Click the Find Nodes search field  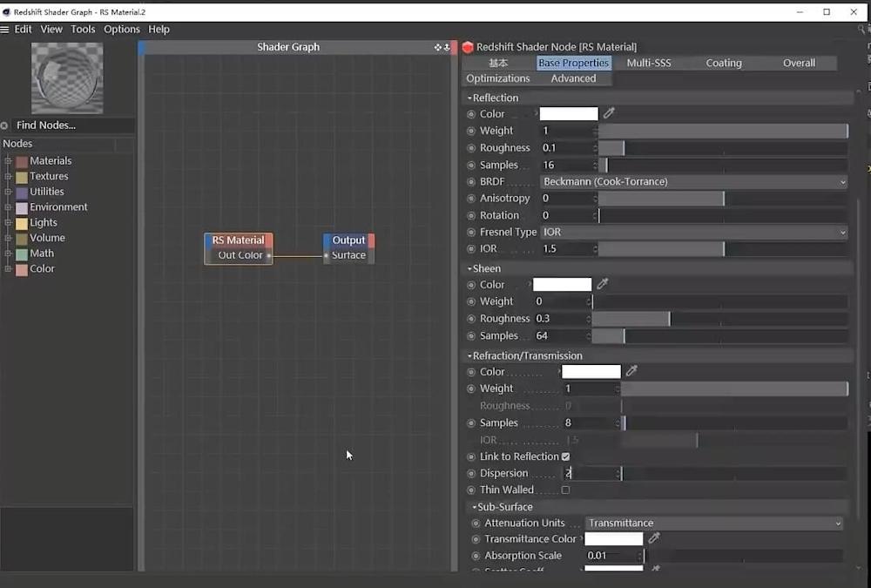(x=72, y=125)
